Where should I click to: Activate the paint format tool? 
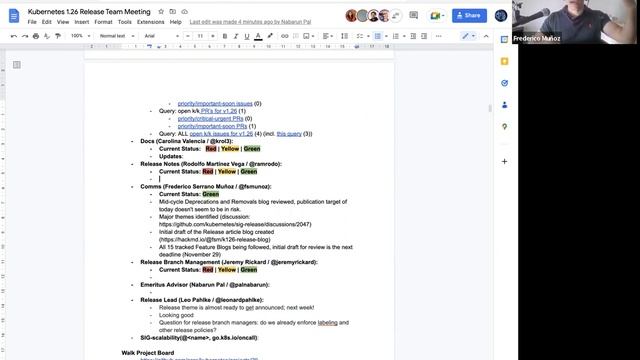(x=58, y=36)
